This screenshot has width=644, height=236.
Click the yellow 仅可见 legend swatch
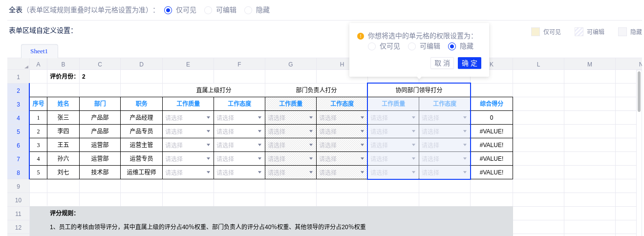click(x=535, y=32)
